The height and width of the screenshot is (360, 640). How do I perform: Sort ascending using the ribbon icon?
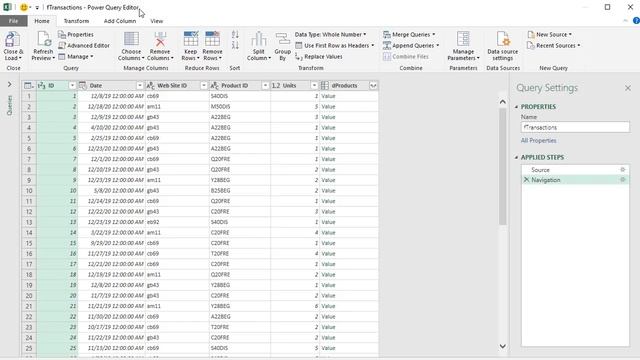[x=235, y=35]
